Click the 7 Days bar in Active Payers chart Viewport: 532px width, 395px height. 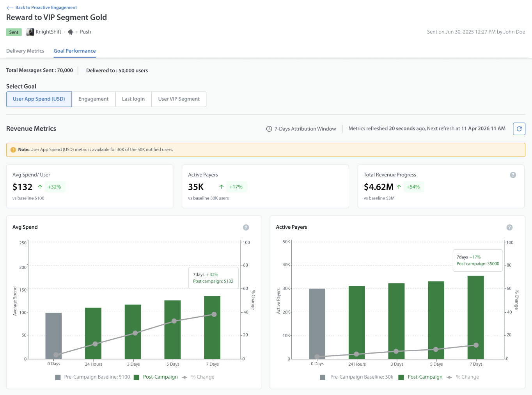[x=475, y=317]
